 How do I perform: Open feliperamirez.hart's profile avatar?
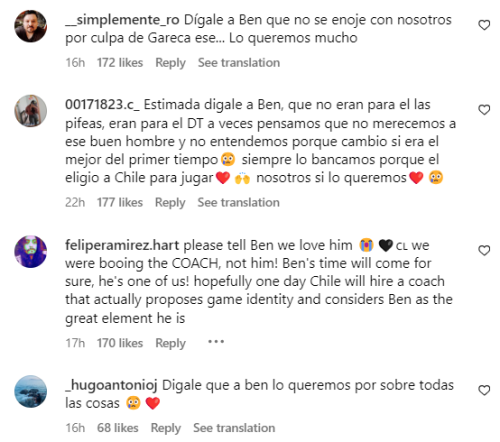point(31,251)
